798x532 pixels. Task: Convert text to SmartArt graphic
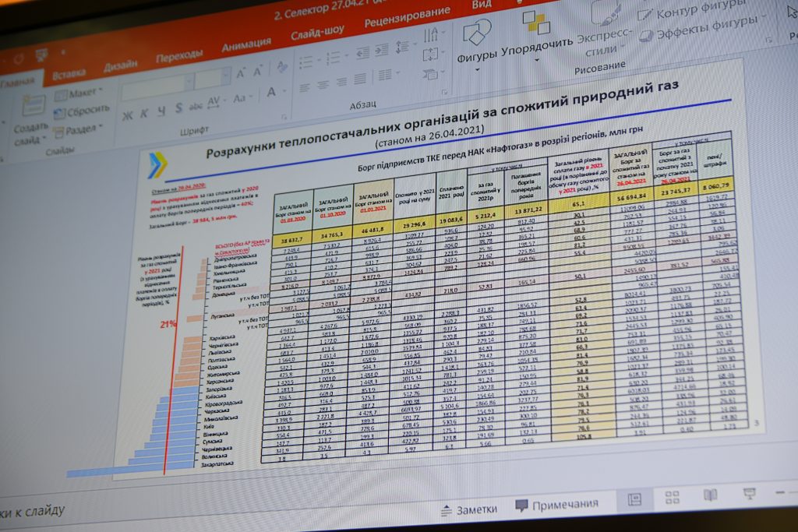432,74
